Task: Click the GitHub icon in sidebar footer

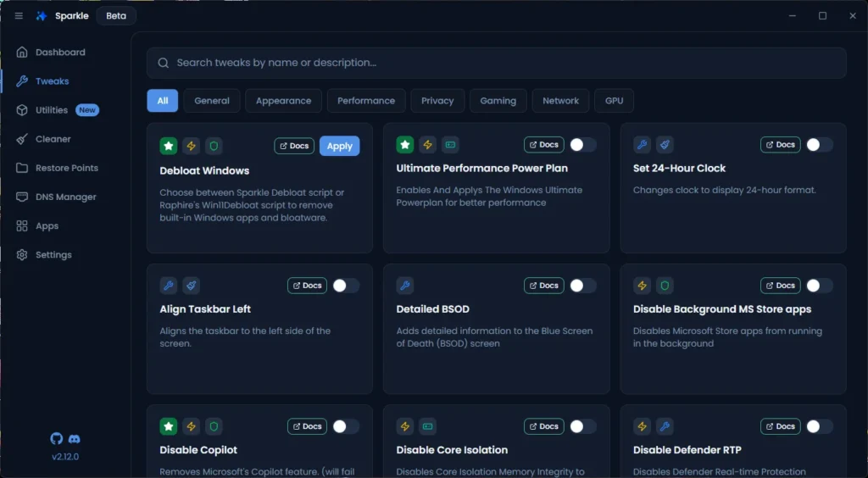Action: point(57,438)
